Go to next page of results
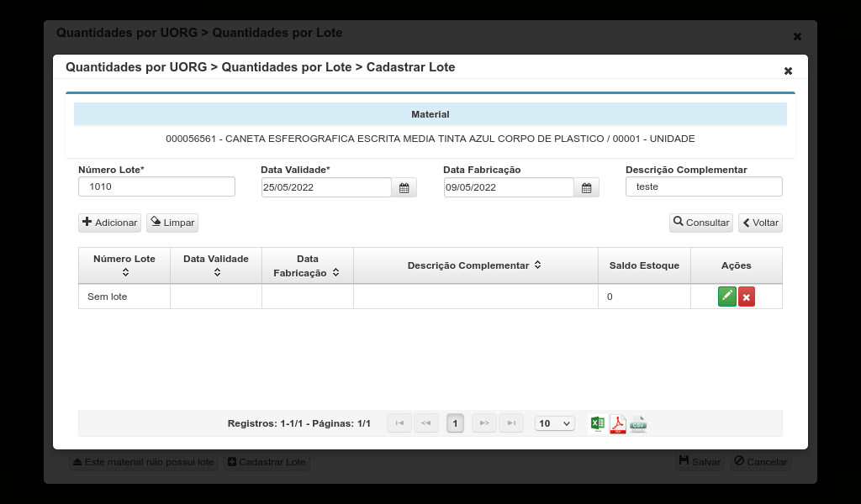This screenshot has height=504, width=861. coord(484,423)
